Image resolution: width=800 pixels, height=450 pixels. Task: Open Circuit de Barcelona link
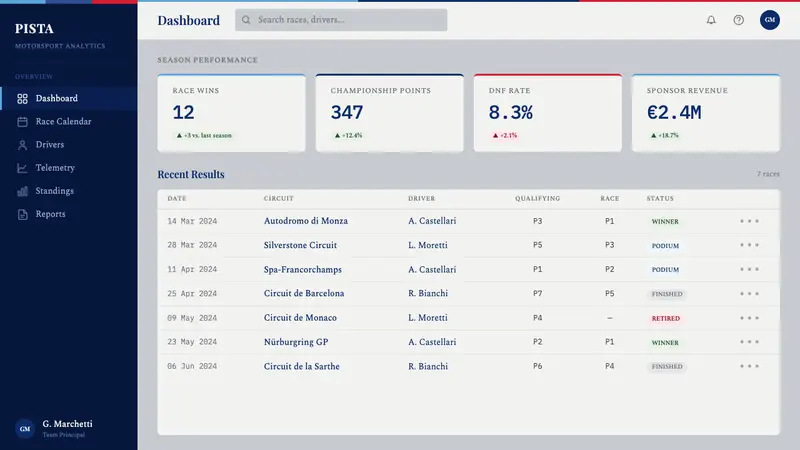coord(304,293)
